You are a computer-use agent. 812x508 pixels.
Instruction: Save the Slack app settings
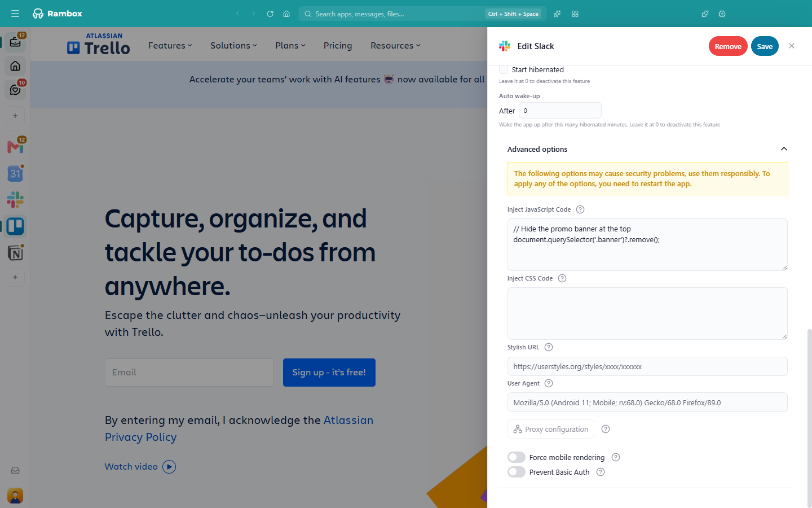point(765,46)
